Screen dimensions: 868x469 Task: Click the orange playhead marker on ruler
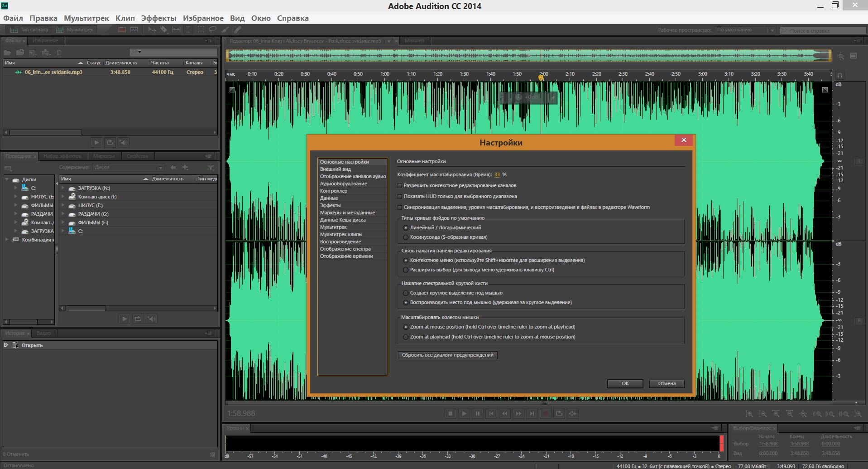(541, 77)
